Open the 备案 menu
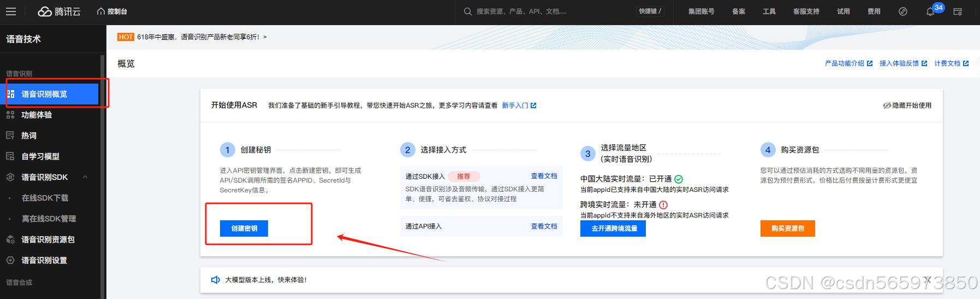The width and height of the screenshot is (980, 299). [x=739, y=11]
